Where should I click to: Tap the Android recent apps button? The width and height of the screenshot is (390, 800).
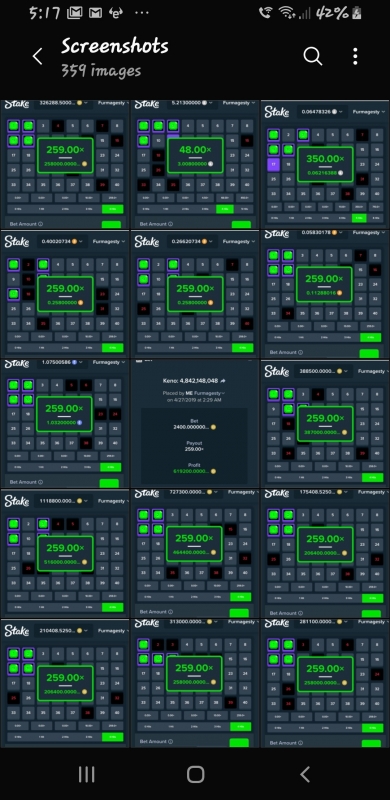pyautogui.click(x=86, y=774)
